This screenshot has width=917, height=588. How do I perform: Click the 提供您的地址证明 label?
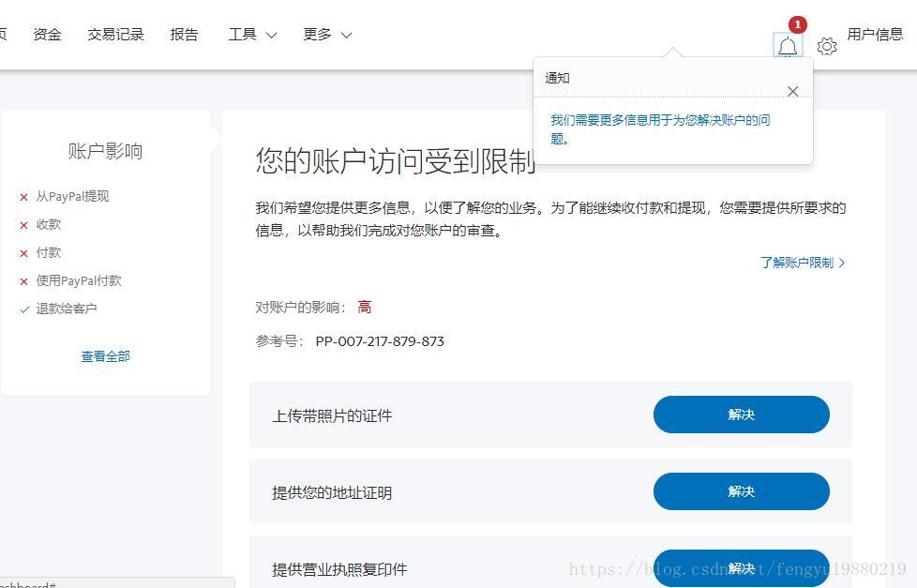point(332,493)
